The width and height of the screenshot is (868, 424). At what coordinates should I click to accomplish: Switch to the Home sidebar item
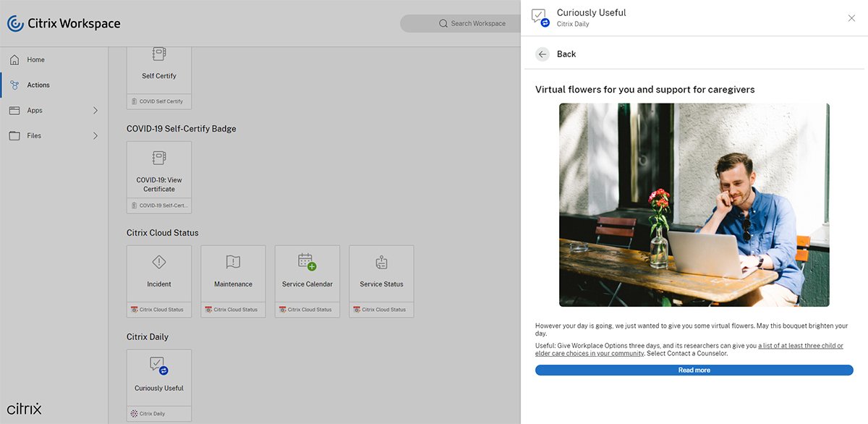(35, 59)
